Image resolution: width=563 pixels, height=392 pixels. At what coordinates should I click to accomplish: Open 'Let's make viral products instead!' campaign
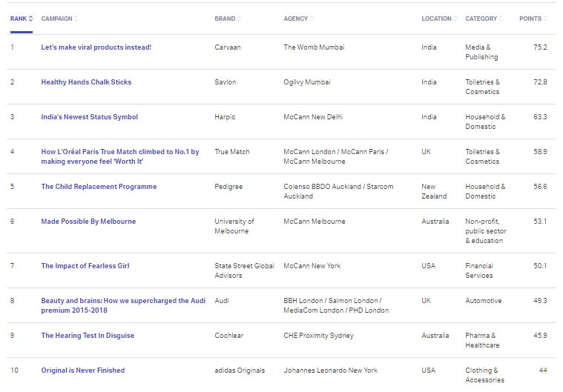pyautogui.click(x=96, y=47)
